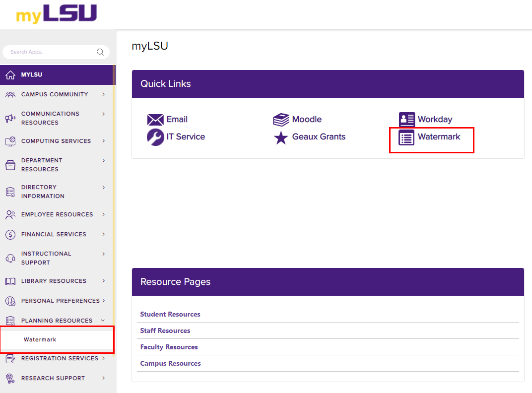Open the Workday quick link text
Viewport: 532px width, 393px height.
pyautogui.click(x=435, y=120)
